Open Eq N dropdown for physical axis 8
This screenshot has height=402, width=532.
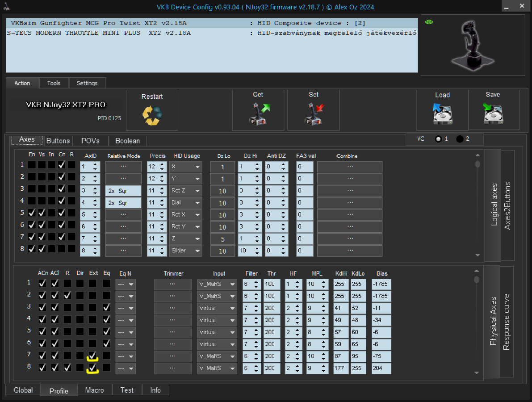click(126, 368)
